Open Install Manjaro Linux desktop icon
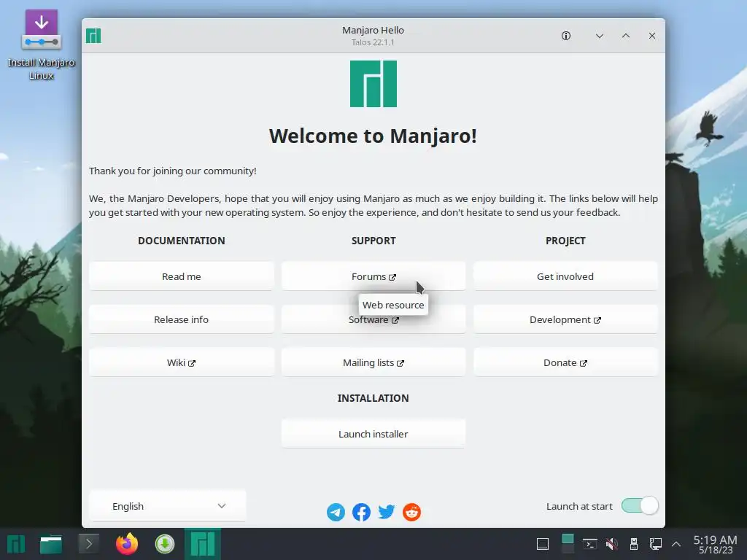 coord(42,44)
